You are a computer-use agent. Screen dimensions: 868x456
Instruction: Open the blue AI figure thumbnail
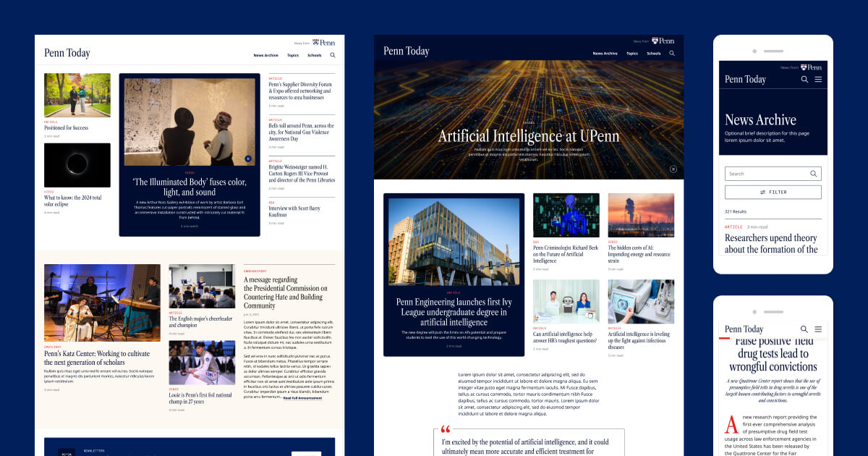tap(566, 215)
